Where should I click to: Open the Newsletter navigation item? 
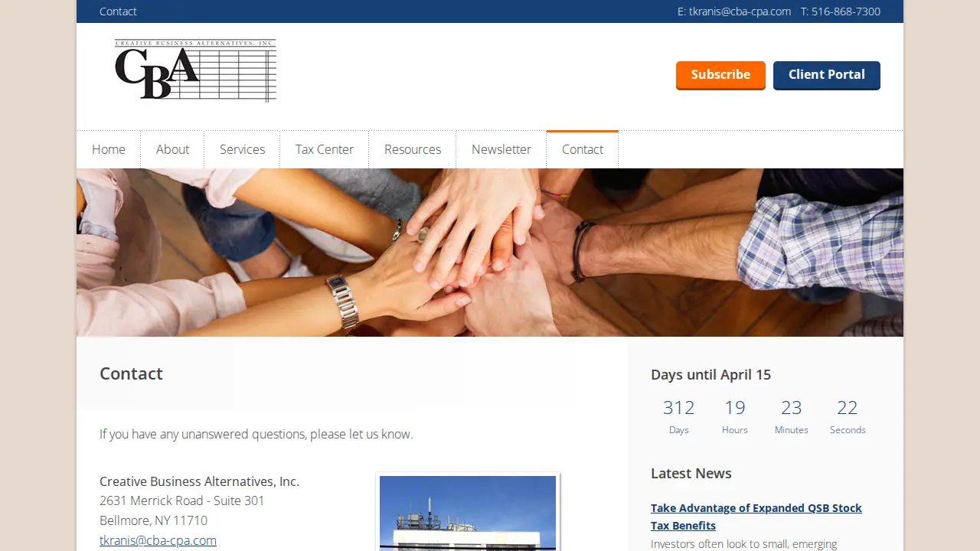click(x=501, y=149)
